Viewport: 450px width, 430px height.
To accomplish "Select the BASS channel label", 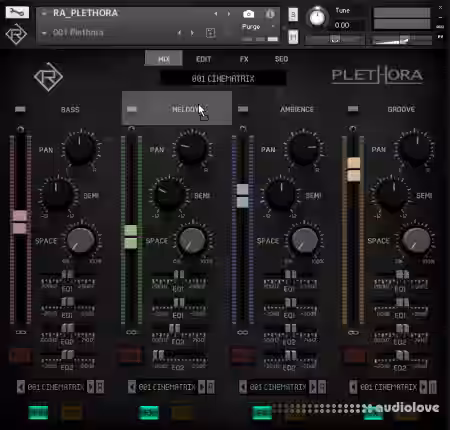I will (x=70, y=110).
